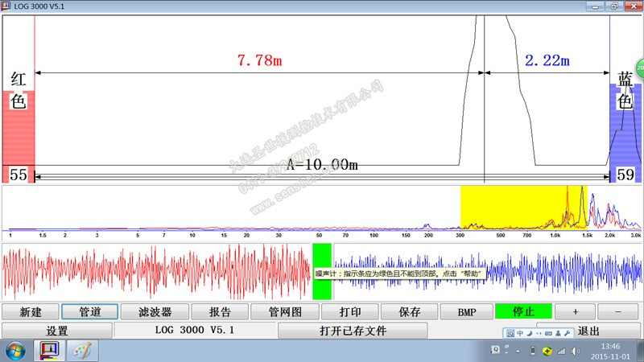
Task: Click the IME wrench settings icon
Action: tap(568, 332)
